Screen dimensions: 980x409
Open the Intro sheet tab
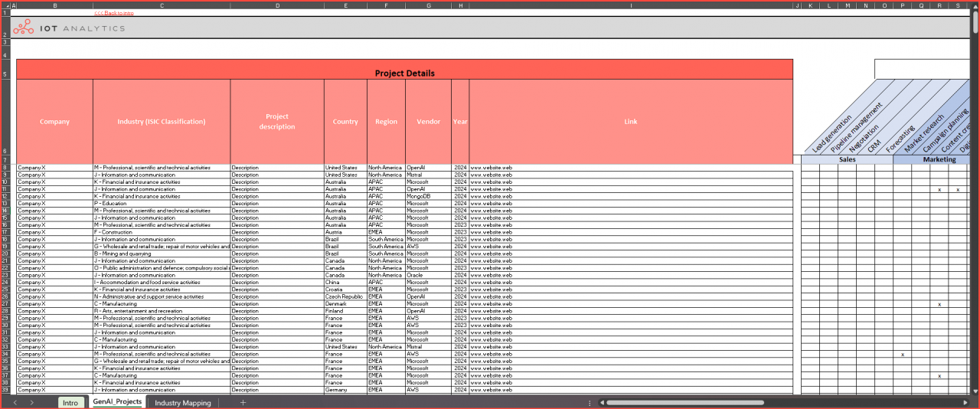[x=70, y=402]
